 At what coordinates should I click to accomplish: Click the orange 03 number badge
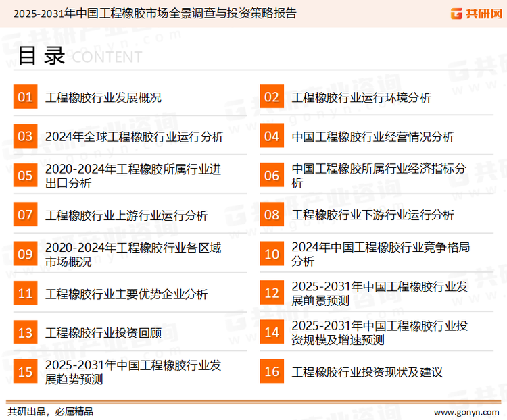(x=25, y=136)
